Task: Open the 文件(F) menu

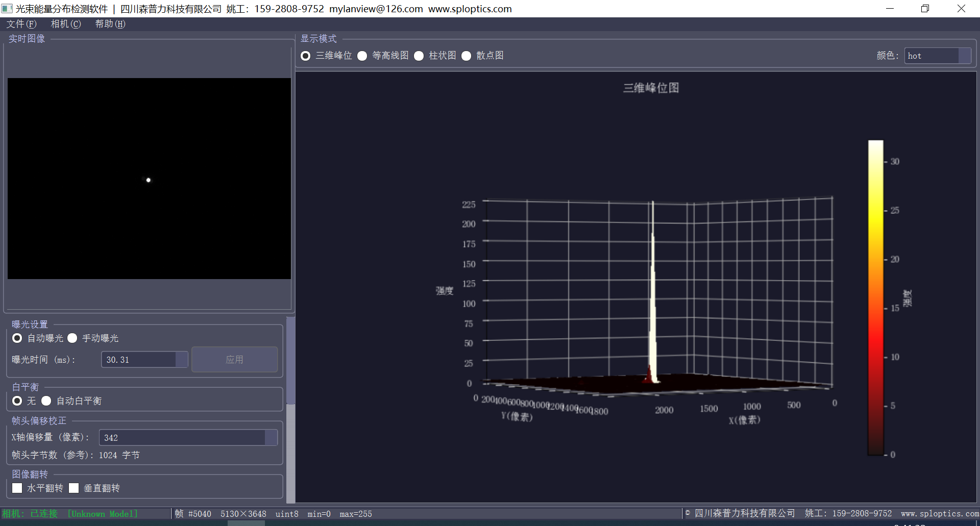Action: point(21,24)
